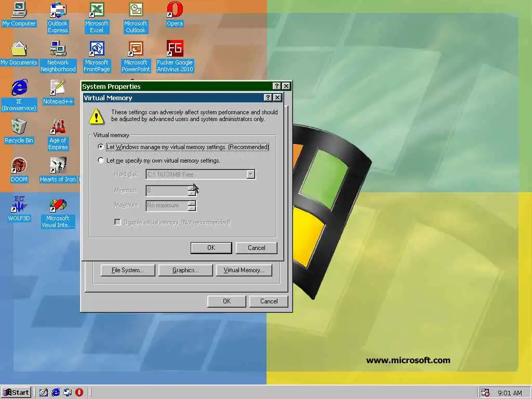Select the Microsoft FrontPage shortcut

click(97, 56)
